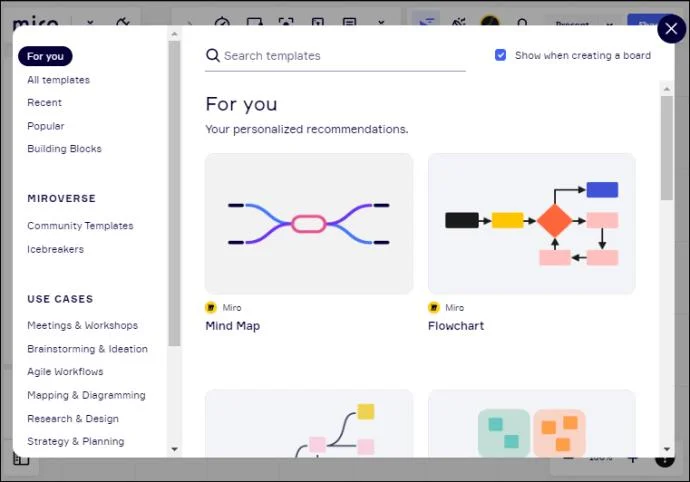Click the Miro badge under Flowchart
Image resolution: width=690 pixels, height=482 pixels.
(434, 308)
